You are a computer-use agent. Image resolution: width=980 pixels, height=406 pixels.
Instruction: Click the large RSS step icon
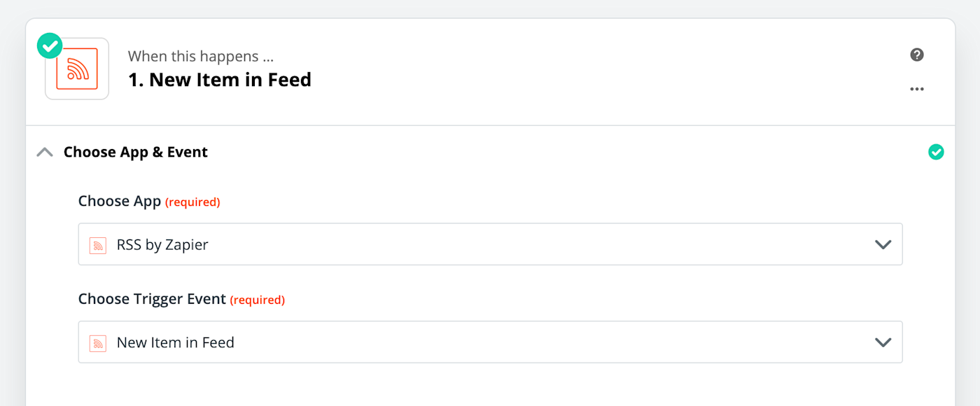click(x=77, y=69)
